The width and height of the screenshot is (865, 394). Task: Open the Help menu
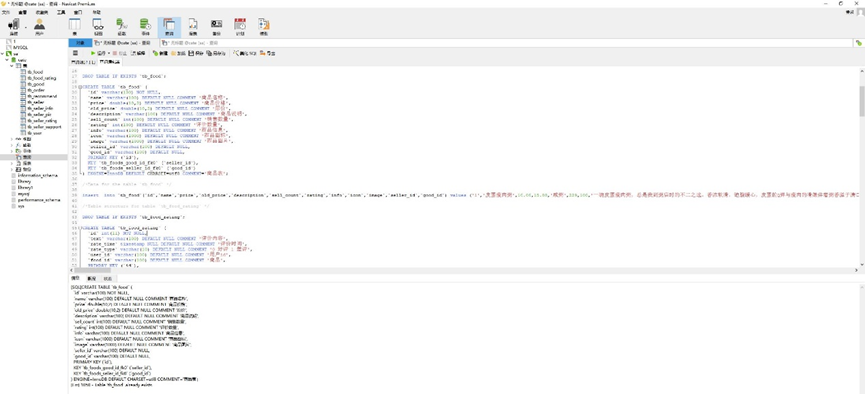pyautogui.click(x=96, y=12)
